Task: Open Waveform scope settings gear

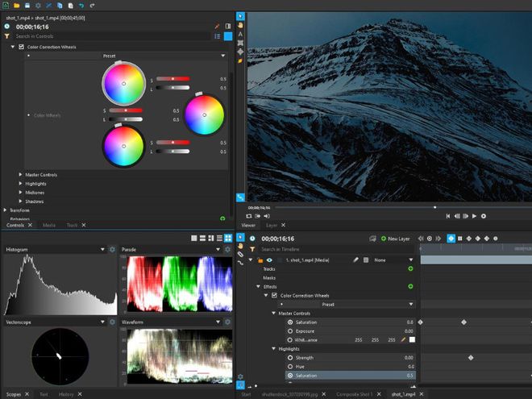Action: (x=227, y=322)
